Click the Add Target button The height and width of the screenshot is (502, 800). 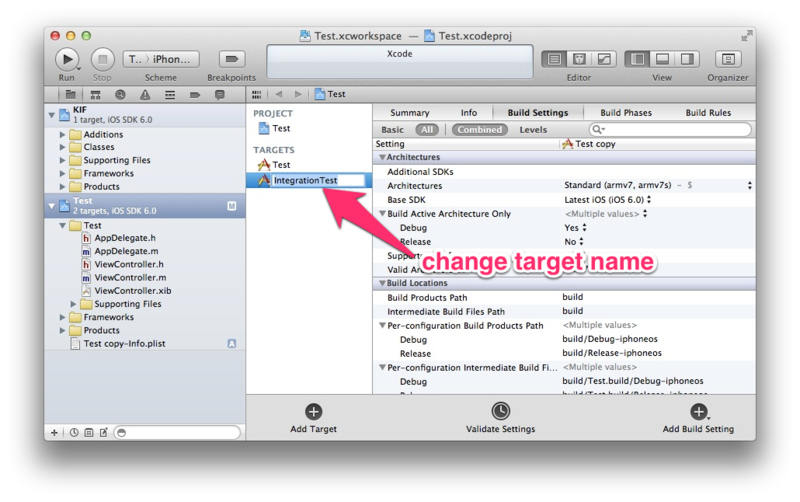313,419
